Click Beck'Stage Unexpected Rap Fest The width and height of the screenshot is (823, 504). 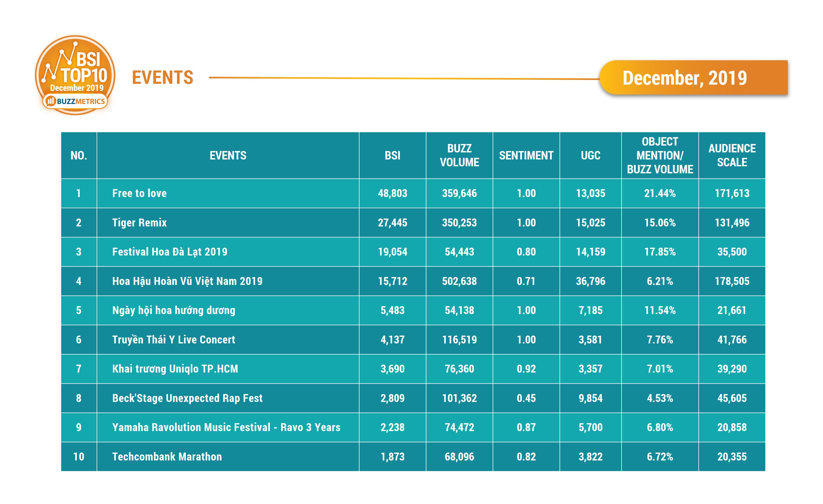click(187, 398)
